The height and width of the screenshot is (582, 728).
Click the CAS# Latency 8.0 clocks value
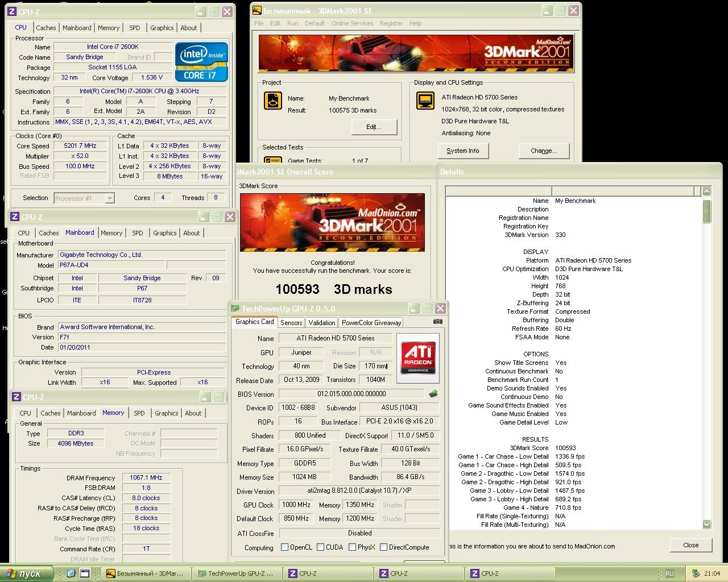point(146,498)
